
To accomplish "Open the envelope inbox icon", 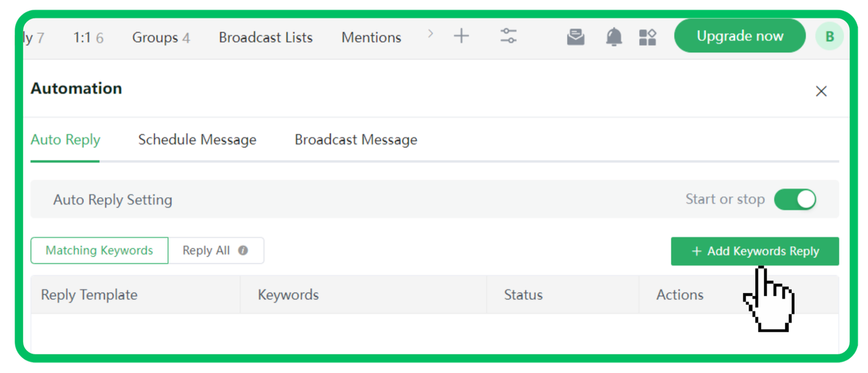I will click(x=575, y=37).
